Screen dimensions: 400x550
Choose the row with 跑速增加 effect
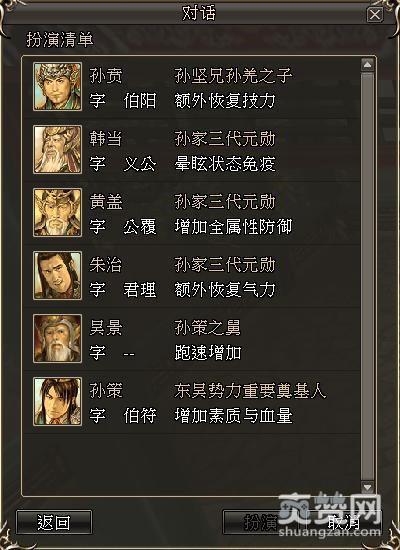coord(192,339)
